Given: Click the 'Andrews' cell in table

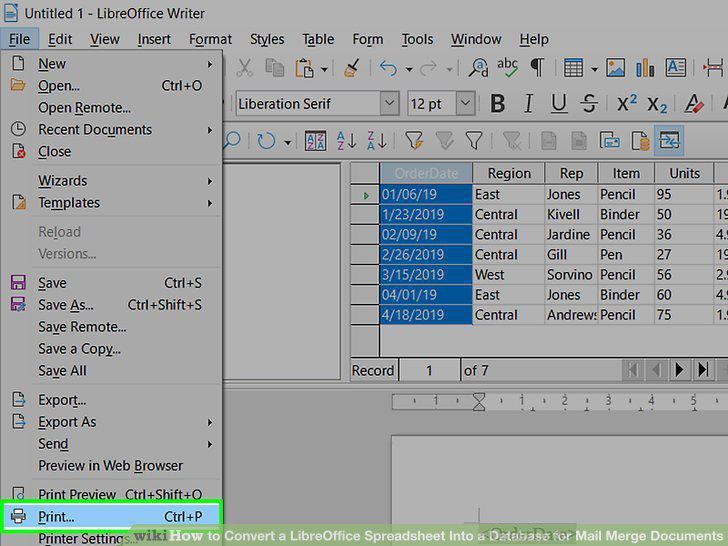Looking at the screenshot, I should 571,315.
